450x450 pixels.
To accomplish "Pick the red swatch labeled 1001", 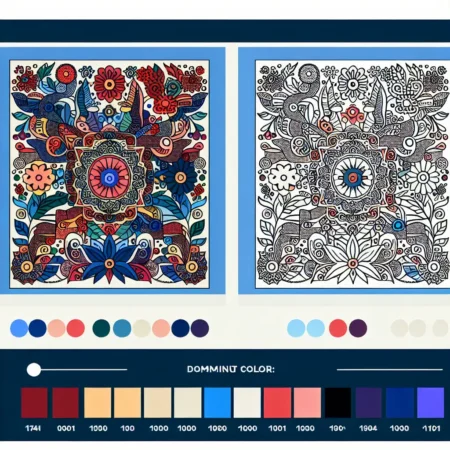I will 277,403.
